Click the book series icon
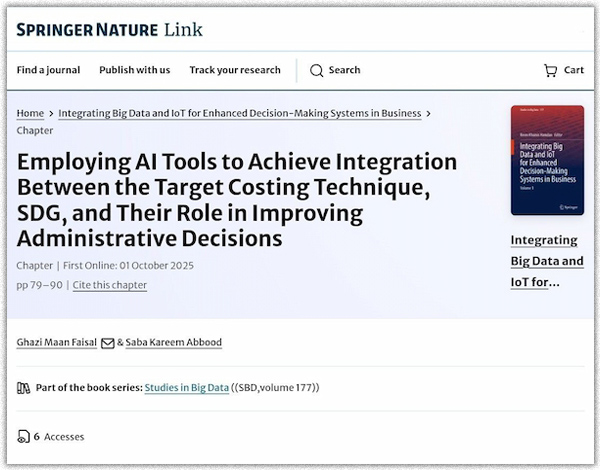The height and width of the screenshot is (470, 600). pyautogui.click(x=23, y=388)
